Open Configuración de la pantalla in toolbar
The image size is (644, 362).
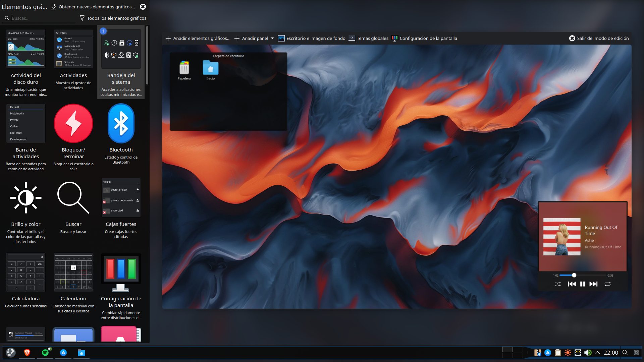424,39
